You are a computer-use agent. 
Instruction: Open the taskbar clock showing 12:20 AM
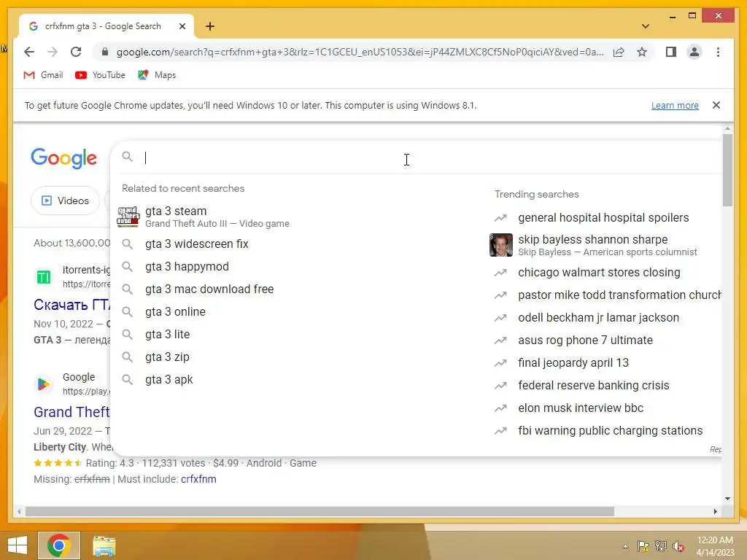pyautogui.click(x=715, y=546)
